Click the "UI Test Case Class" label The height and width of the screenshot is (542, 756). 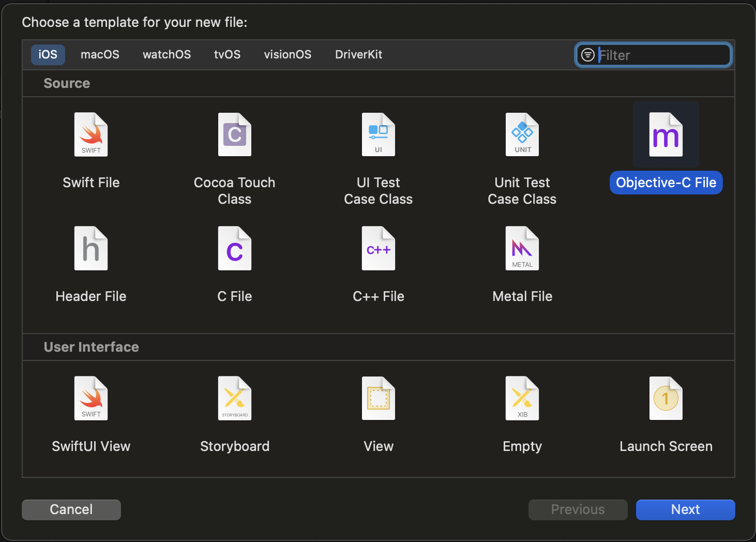click(x=379, y=191)
